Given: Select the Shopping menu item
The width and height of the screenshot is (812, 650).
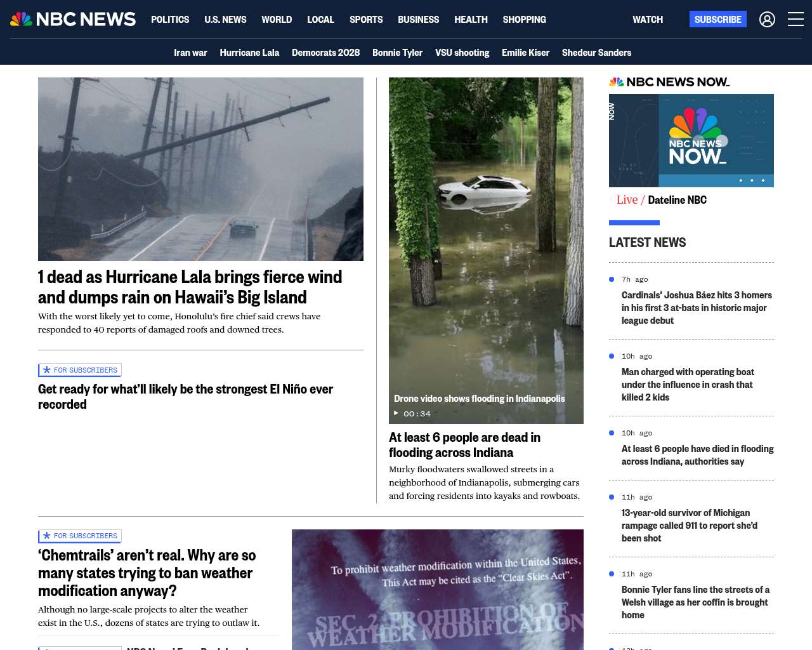Looking at the screenshot, I should (x=524, y=20).
